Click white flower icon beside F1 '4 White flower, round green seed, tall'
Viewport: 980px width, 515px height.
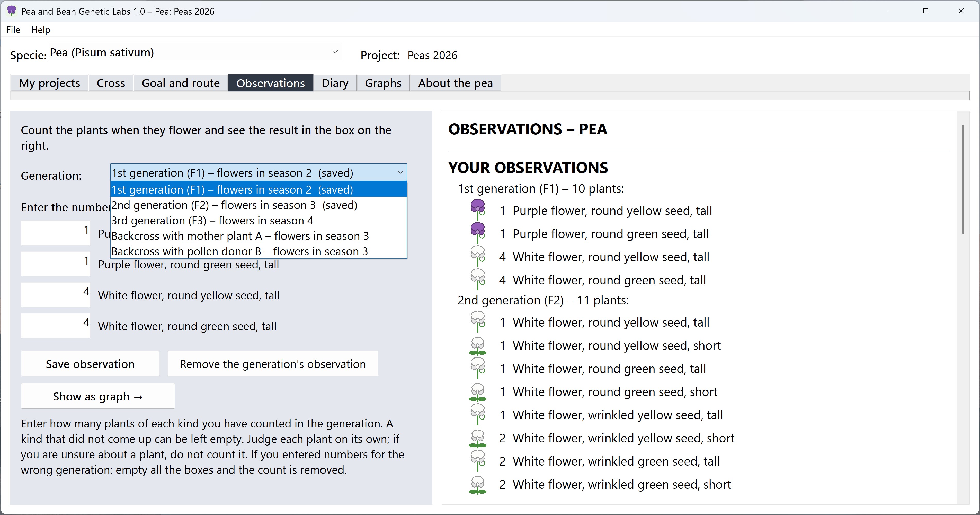point(478,280)
